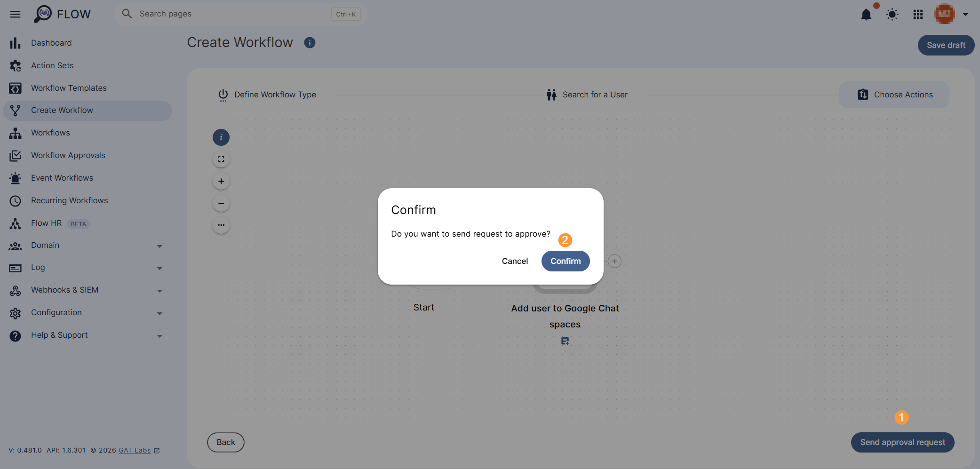Click the Create Workflow info icon
Screen dimensions: 980x469
(310, 43)
